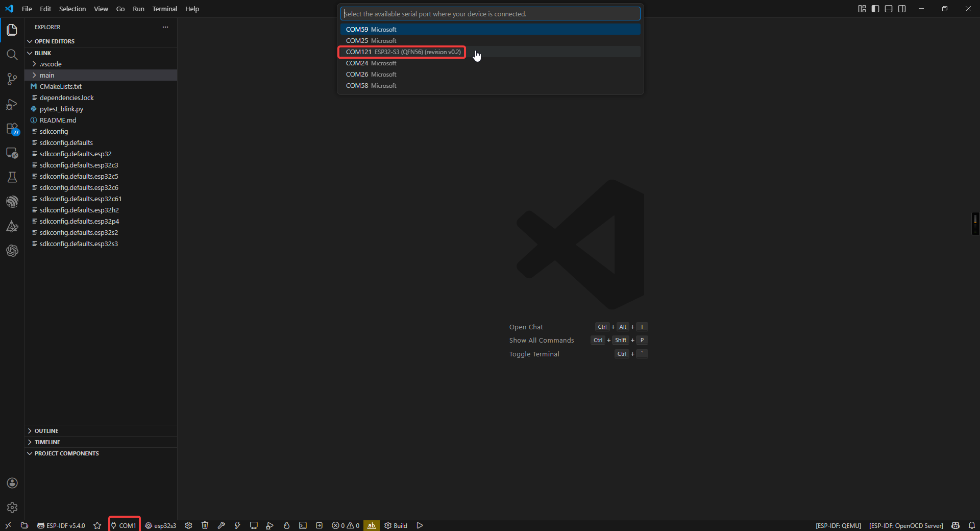Open the Run and Debug view
The width and height of the screenshot is (980, 531).
12,104
